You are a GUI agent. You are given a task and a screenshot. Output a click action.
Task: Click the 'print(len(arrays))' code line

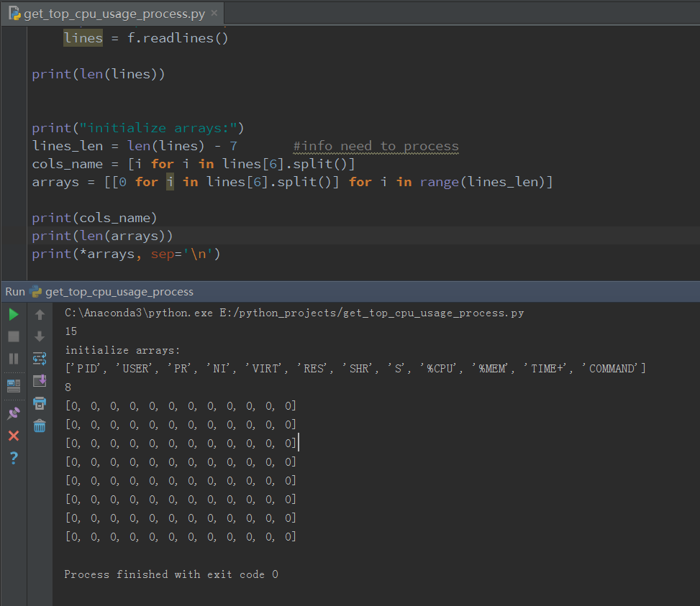click(102, 236)
